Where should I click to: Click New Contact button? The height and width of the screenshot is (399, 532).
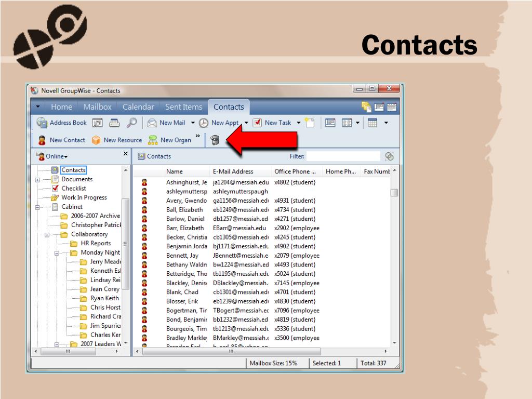pos(61,140)
